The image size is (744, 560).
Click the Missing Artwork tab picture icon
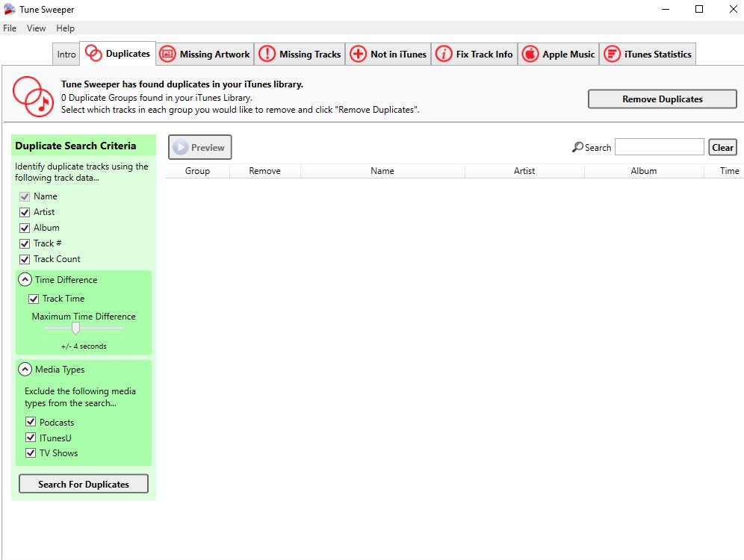(x=167, y=54)
